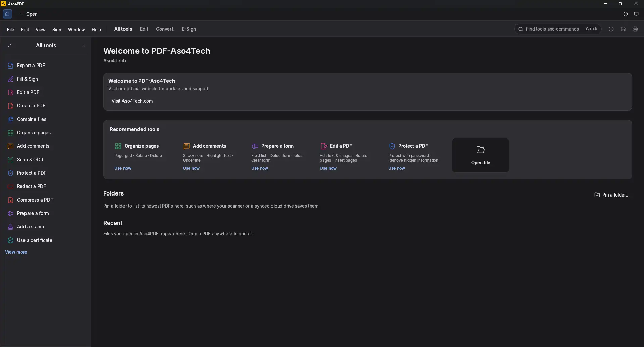Screen dimensions: 644x347
Task: Click the Redact a PDF icon
Action: [x=11, y=186]
